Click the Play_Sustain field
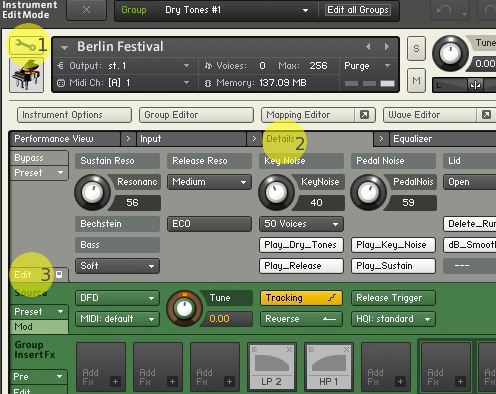 tap(393, 266)
